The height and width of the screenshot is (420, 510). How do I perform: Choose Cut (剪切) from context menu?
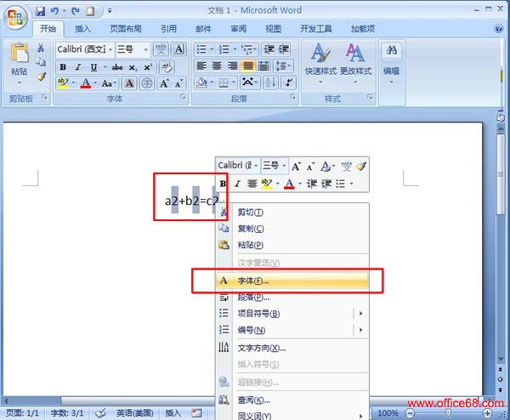(x=292, y=213)
